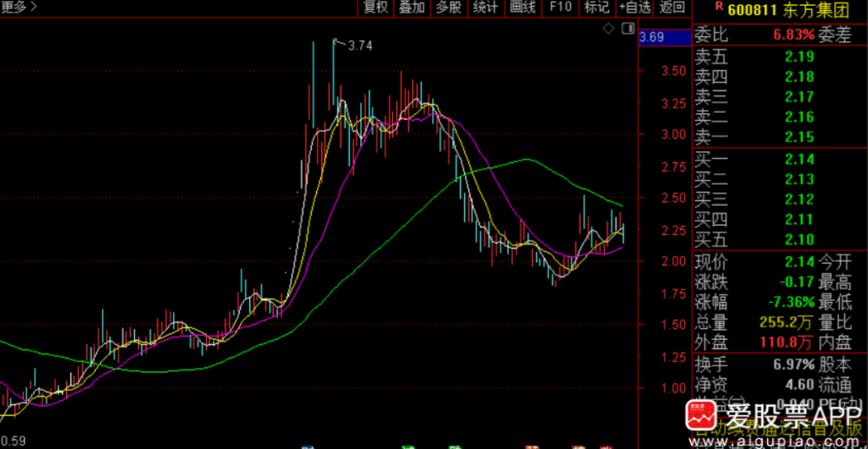Viewport: 868px width, 449px height.
Task: Click the 卖四 price 2.18
Action: (x=798, y=76)
